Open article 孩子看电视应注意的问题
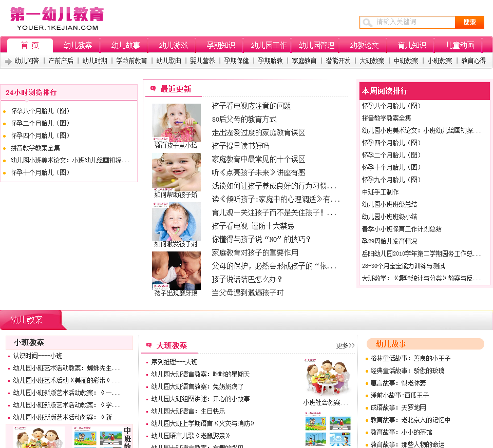This screenshot has height=448, width=493. [x=251, y=106]
